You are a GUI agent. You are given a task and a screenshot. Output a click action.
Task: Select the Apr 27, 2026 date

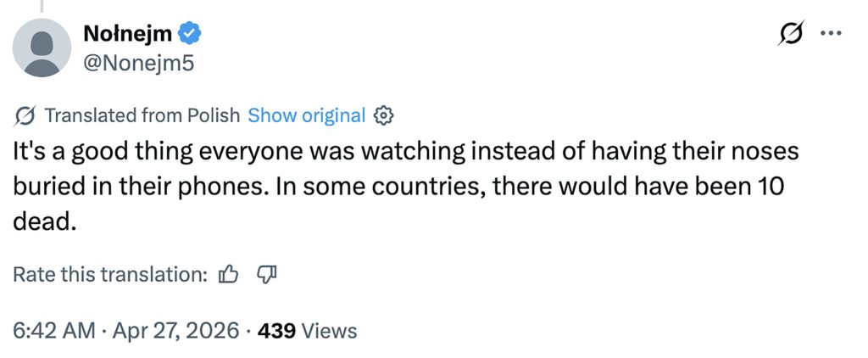[175, 330]
